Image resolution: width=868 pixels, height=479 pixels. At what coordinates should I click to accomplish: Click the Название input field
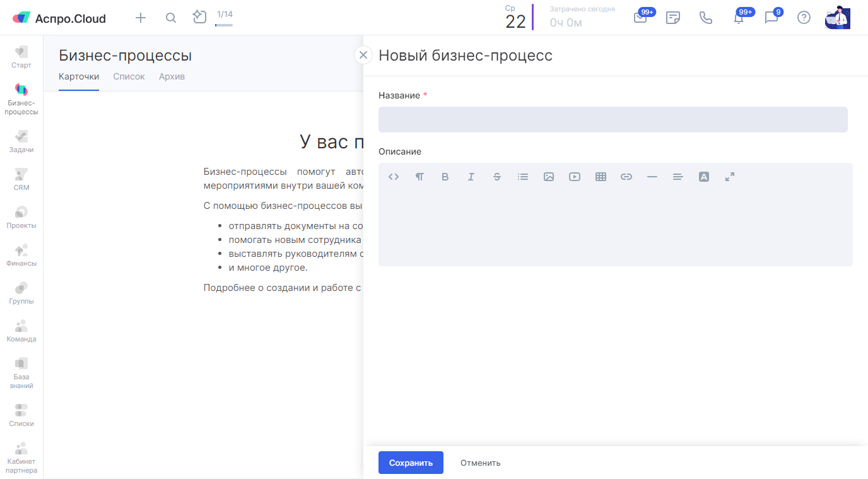(613, 119)
